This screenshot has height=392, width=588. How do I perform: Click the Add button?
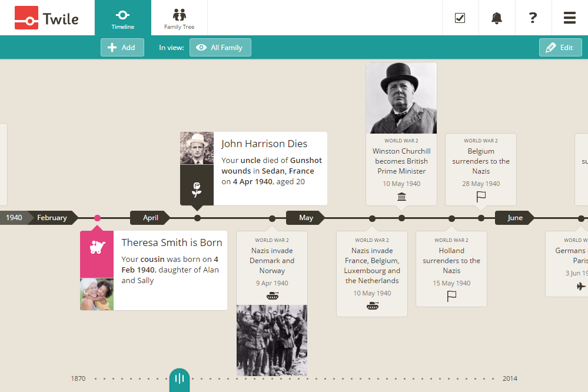[x=122, y=48]
